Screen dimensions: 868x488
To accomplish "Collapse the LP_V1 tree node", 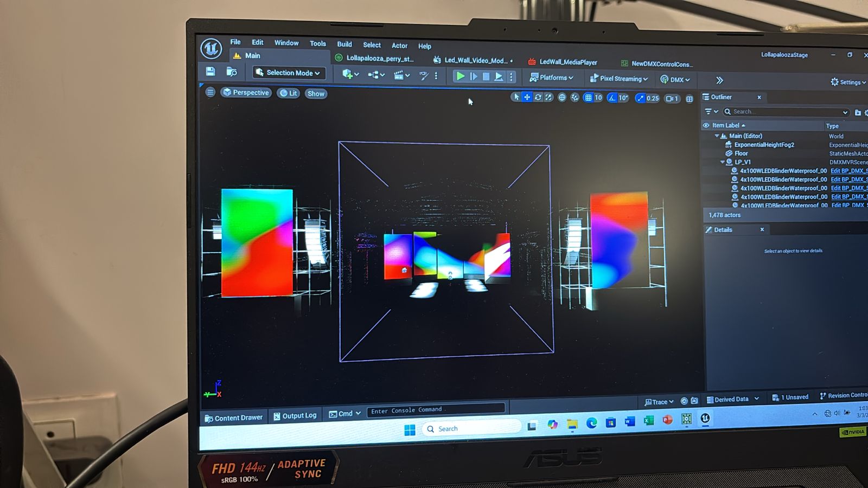I will click(722, 162).
